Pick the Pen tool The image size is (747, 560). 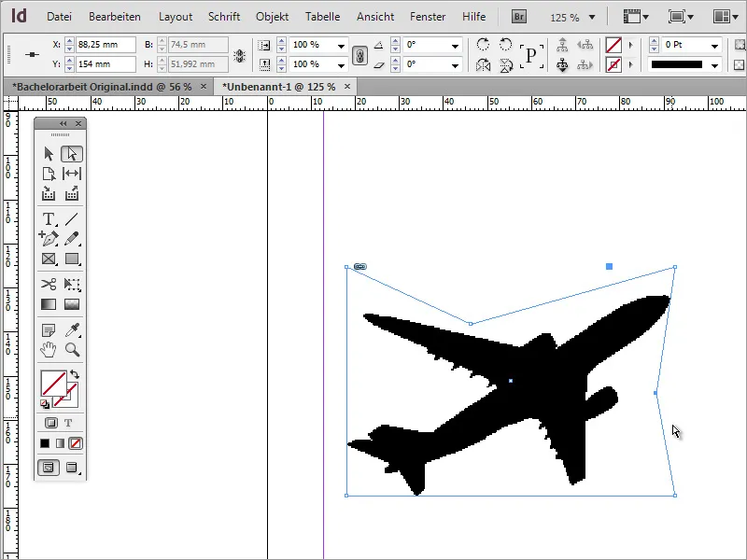(49, 238)
